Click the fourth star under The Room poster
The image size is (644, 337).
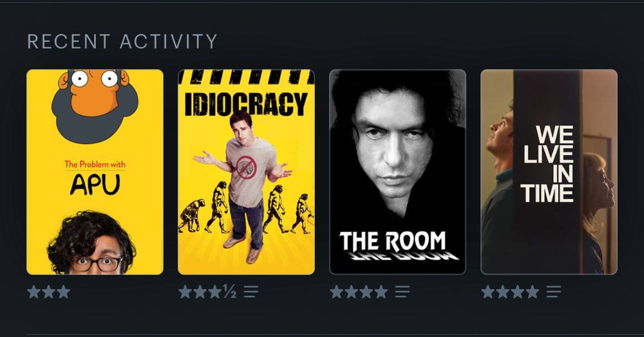pyautogui.click(x=381, y=292)
